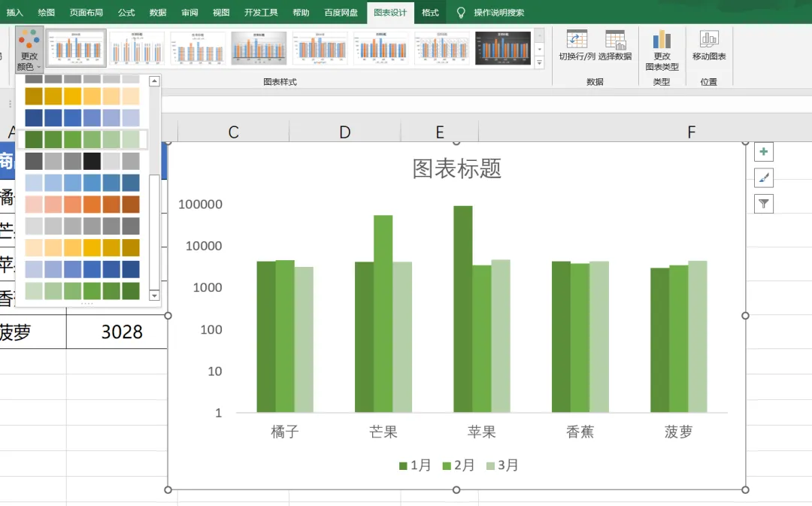Open the Change Colors (更改颜色) dropdown
Viewport: 812px width, 506px height.
tap(29, 49)
